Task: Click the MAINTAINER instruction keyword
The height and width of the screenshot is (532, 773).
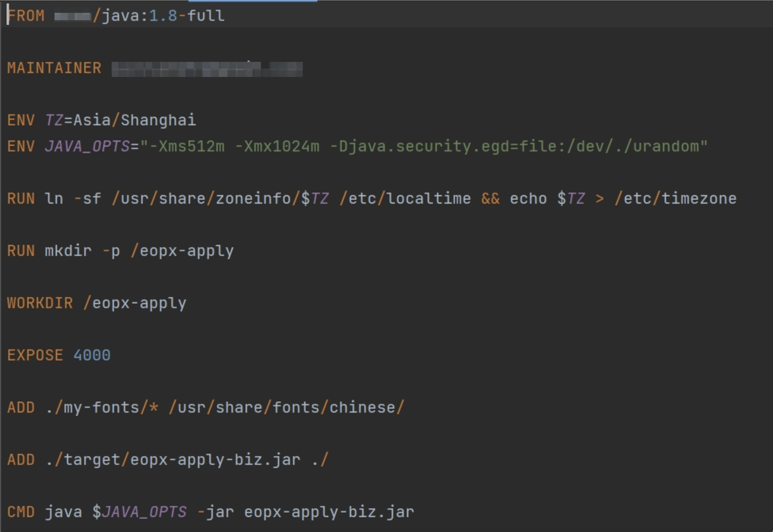Action: point(54,68)
